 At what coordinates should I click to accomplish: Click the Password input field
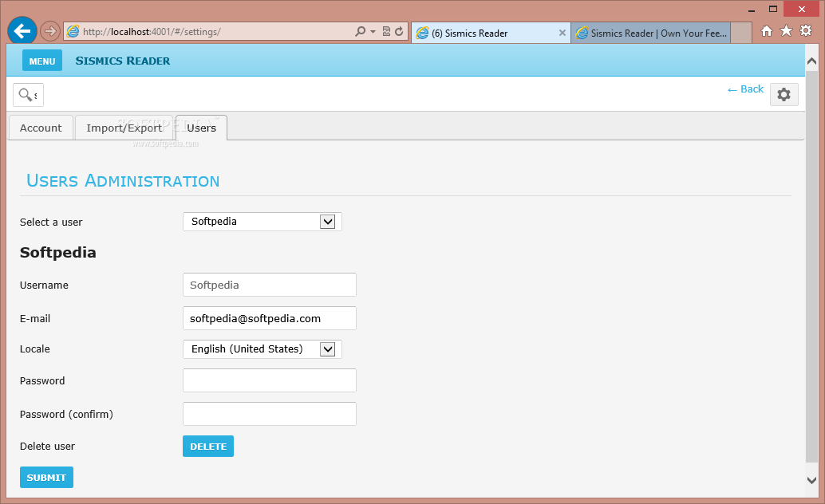[x=270, y=380]
